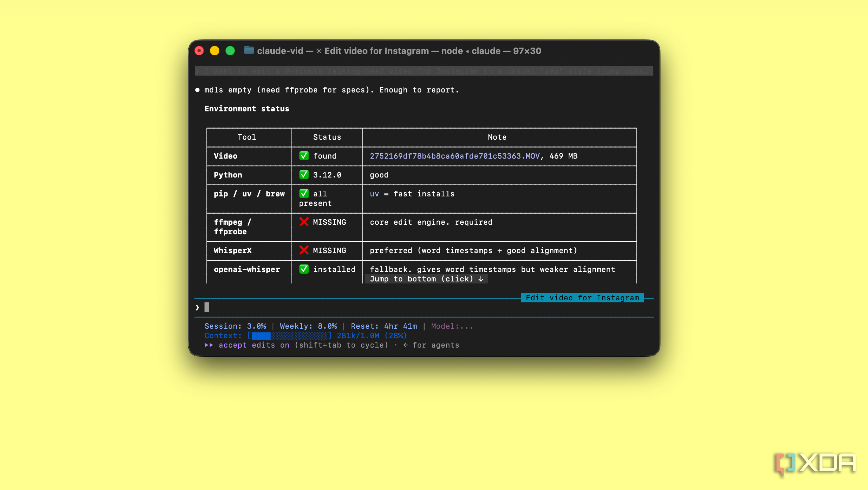Click the green checkmark next to all present
This screenshot has height=490, width=868.
tap(304, 193)
